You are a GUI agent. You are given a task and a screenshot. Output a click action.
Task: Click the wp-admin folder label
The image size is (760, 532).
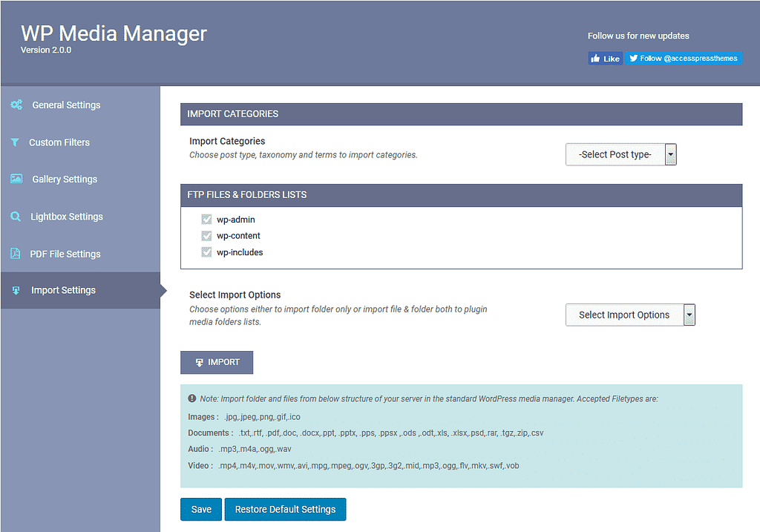[235, 220]
